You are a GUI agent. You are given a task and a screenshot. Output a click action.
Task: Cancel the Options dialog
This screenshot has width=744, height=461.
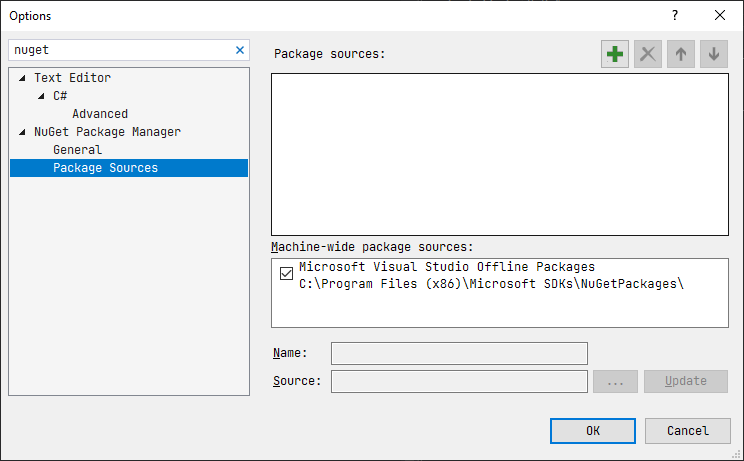688,431
